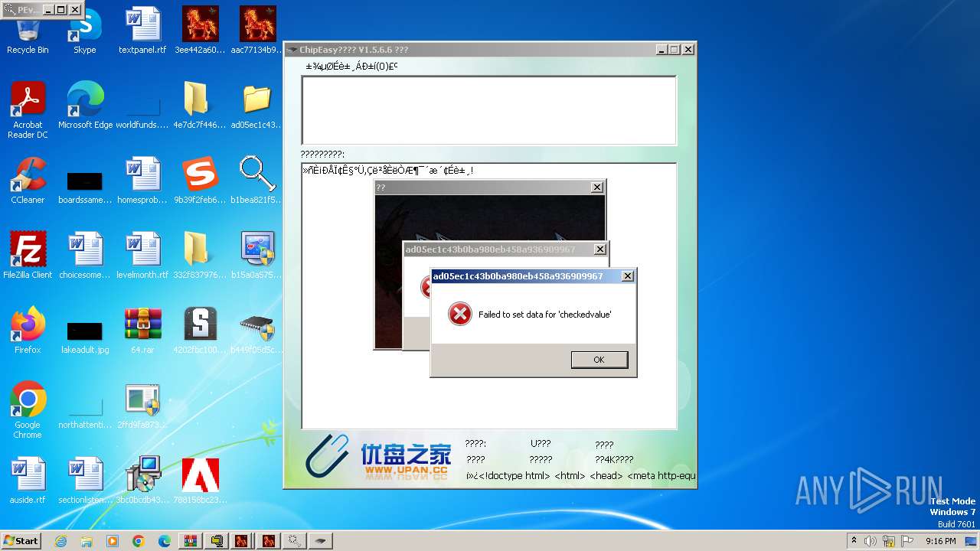
Task: Open Windows Media Player from the taskbar
Action: click(113, 541)
